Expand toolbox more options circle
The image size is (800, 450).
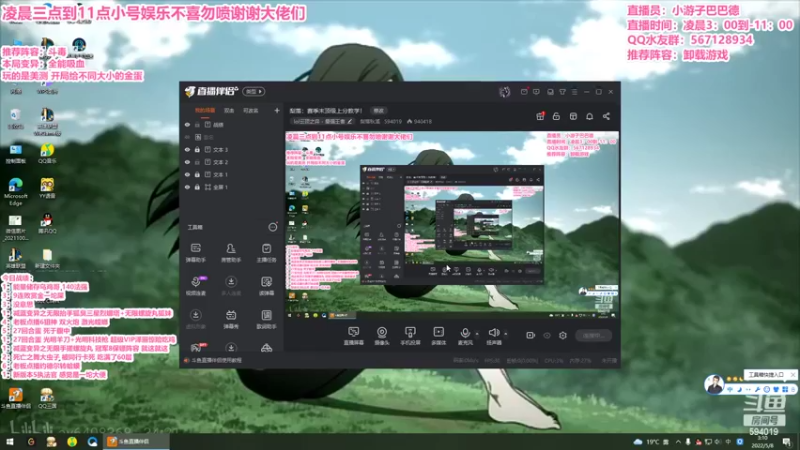(273, 227)
